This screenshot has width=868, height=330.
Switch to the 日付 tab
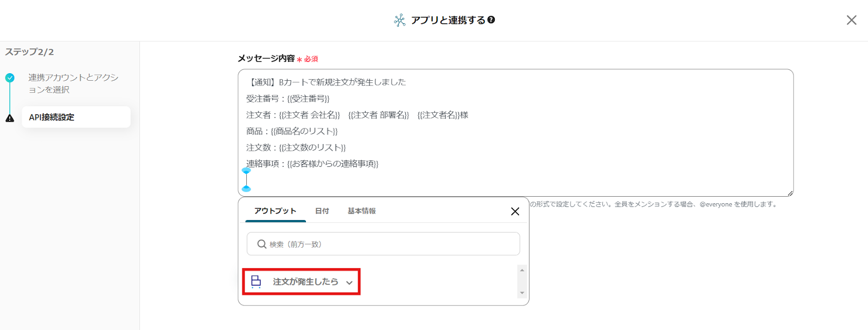[x=322, y=211]
